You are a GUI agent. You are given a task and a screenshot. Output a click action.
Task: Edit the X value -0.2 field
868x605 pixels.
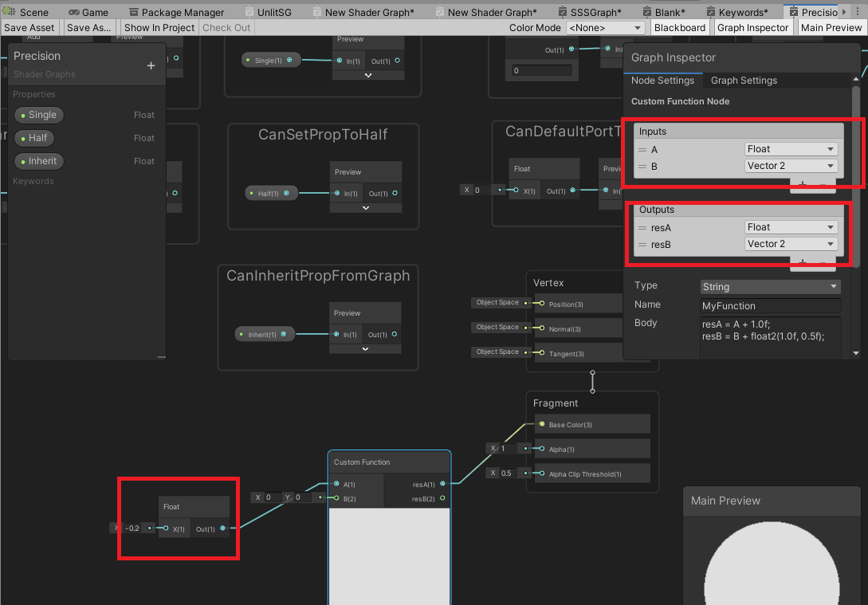133,528
